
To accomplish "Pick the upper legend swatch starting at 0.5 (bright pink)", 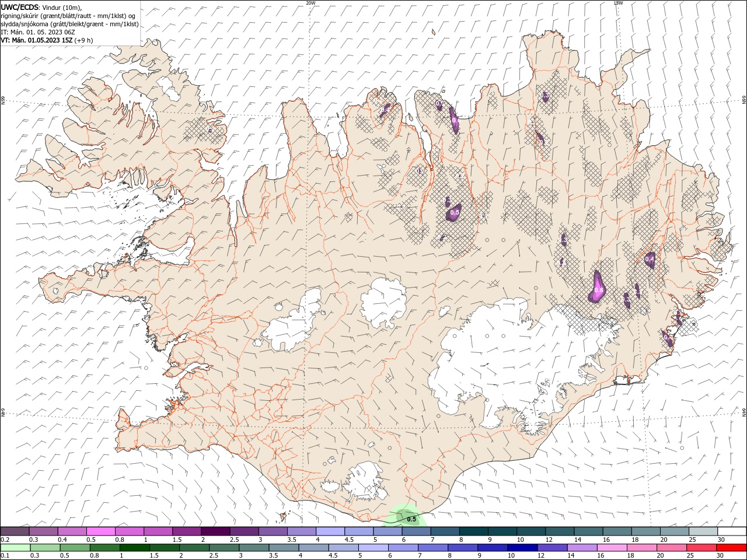I will pyautogui.click(x=100, y=531).
